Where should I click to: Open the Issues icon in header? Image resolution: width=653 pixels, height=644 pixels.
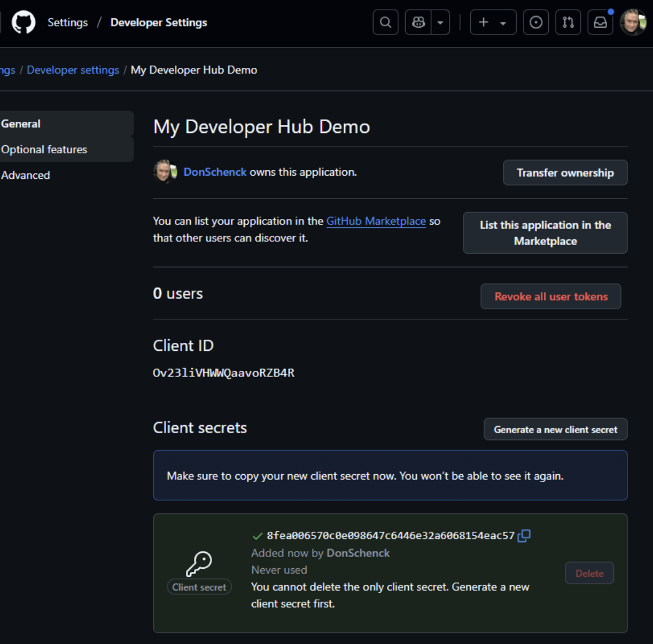click(x=535, y=22)
